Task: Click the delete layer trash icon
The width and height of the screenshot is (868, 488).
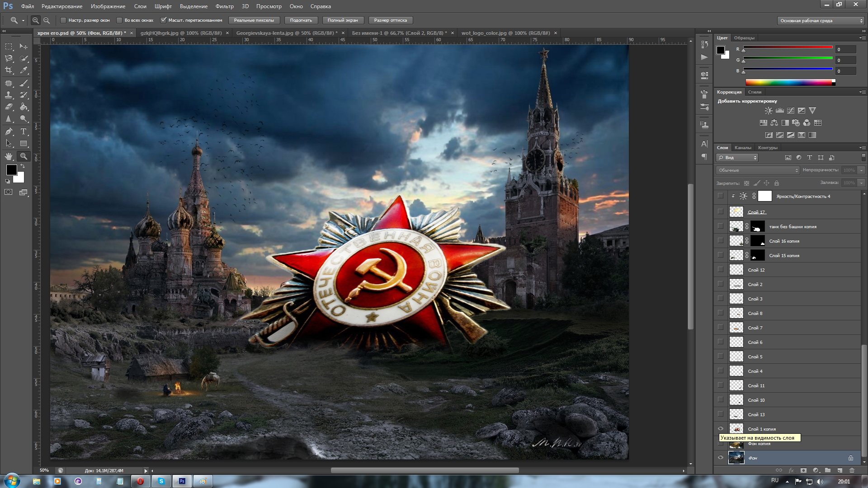Action: click(852, 470)
